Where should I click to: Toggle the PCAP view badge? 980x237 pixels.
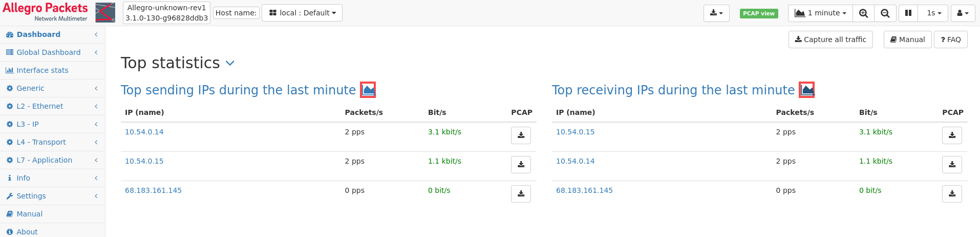(759, 13)
